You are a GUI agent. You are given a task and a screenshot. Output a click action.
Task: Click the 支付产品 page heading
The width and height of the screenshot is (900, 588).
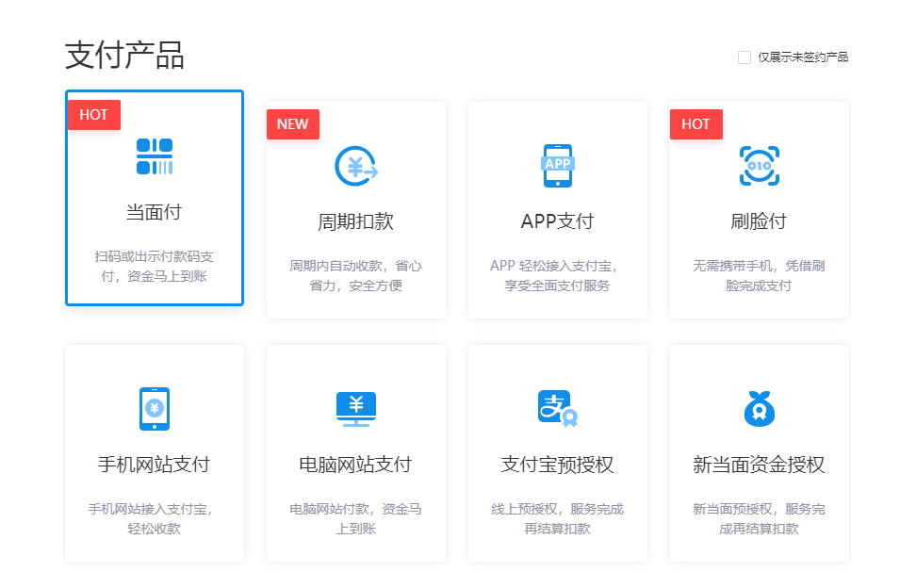(124, 56)
